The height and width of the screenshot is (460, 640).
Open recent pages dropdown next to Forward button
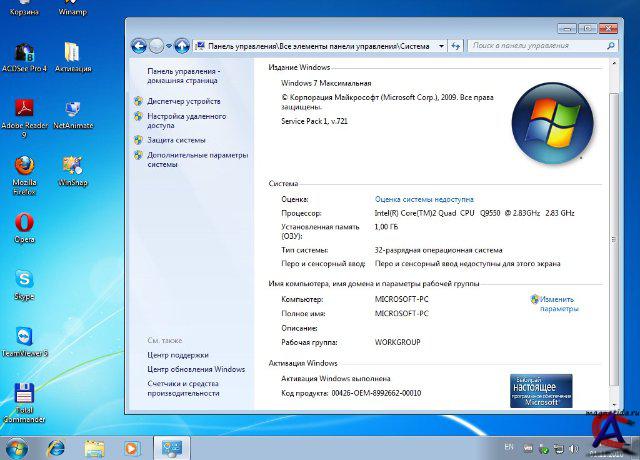coord(168,46)
